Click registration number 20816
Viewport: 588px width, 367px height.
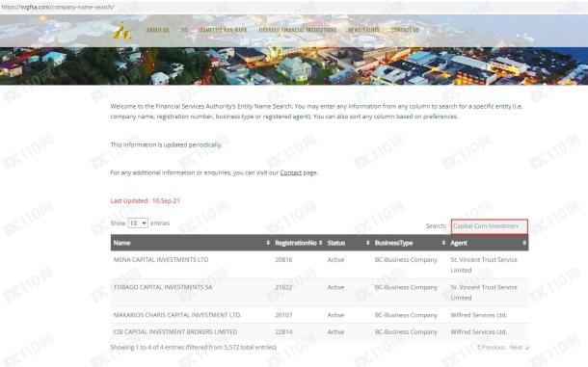[283, 260]
